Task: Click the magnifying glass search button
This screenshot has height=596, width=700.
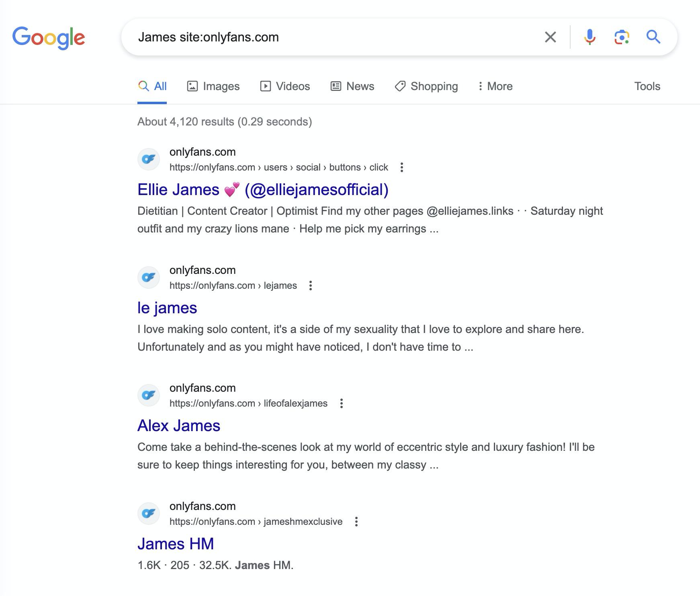Action: (x=653, y=37)
